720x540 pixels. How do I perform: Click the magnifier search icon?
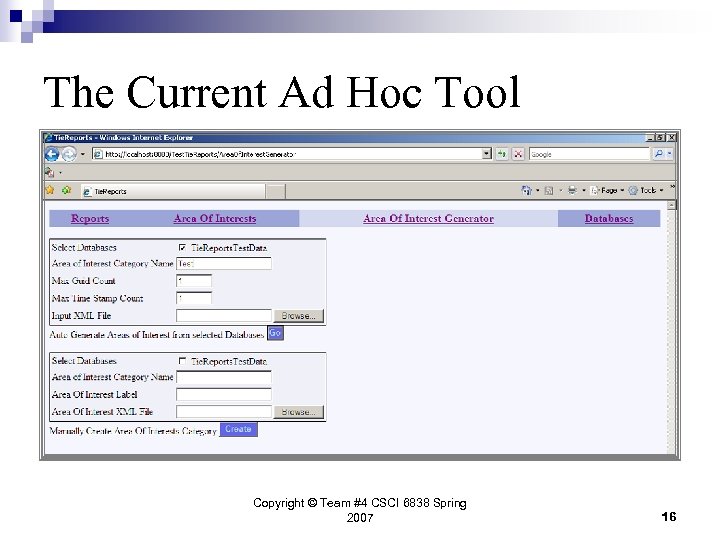[659, 154]
